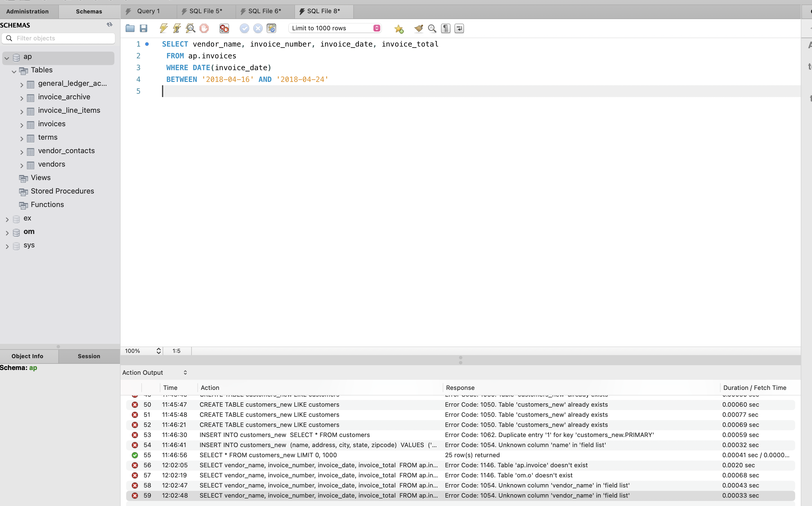Click the Open SQL file folder icon
This screenshot has width=812, height=506.
pyautogui.click(x=130, y=28)
